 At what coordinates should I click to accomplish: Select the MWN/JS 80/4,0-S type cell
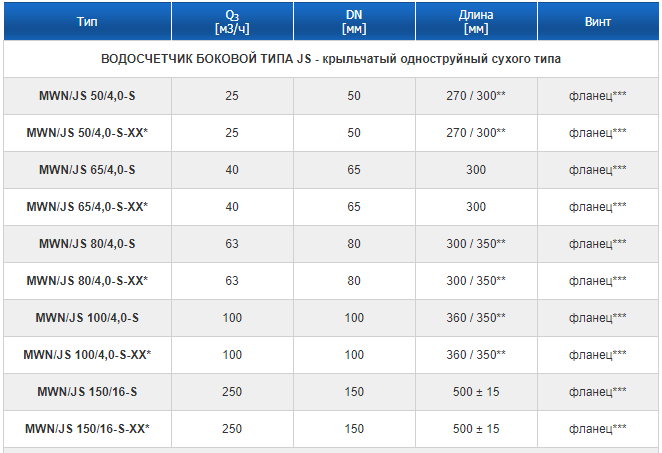pos(87,244)
